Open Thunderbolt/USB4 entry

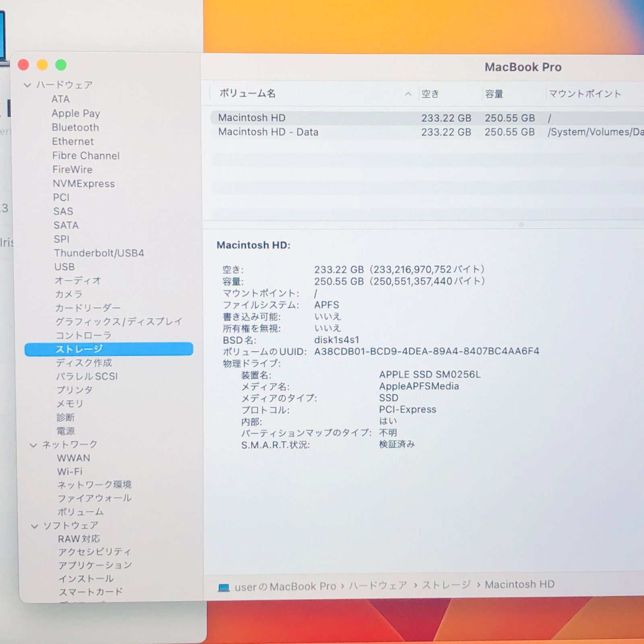pyautogui.click(x=99, y=253)
